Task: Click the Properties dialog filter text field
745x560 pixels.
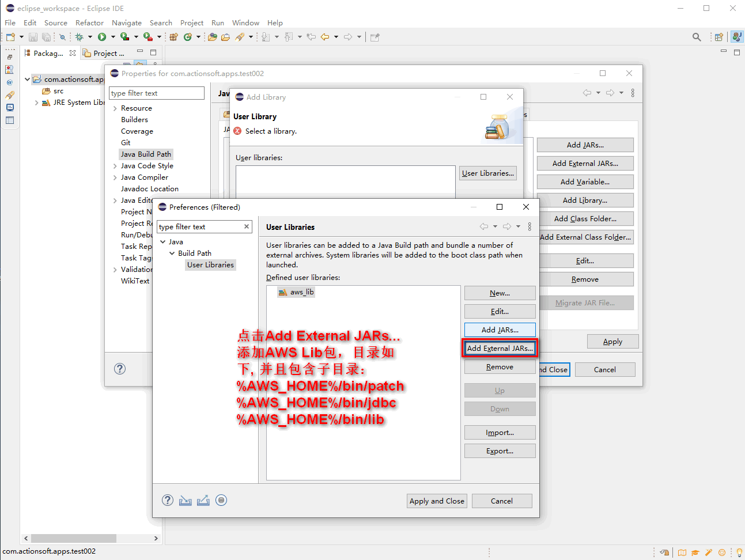Action: (157, 93)
